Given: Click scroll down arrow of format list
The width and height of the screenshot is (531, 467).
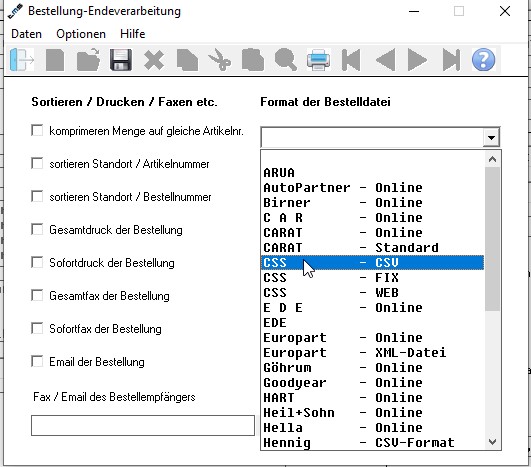Looking at the screenshot, I should click(x=492, y=442).
